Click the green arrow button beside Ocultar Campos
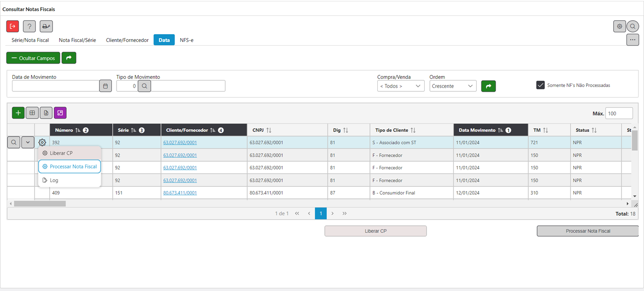This screenshot has height=291, width=644. [x=69, y=58]
